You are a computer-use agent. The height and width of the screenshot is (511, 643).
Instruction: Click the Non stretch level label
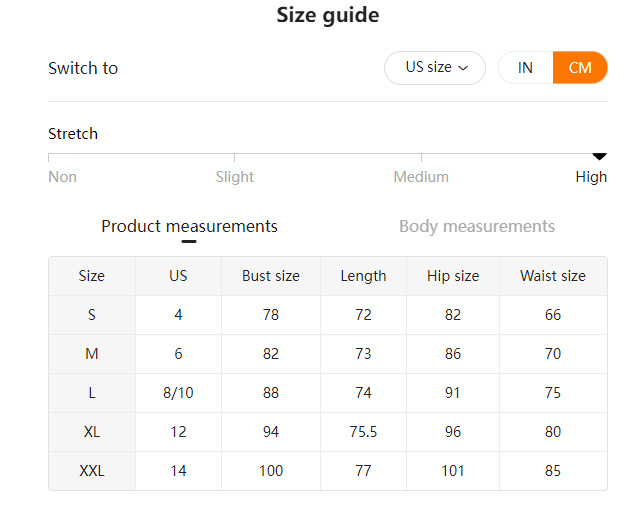[x=62, y=177]
